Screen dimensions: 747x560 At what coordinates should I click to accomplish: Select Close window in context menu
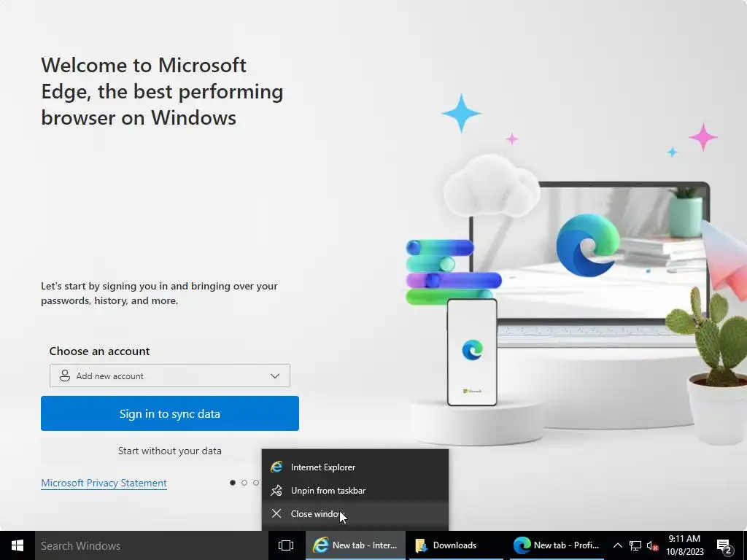[355, 514]
